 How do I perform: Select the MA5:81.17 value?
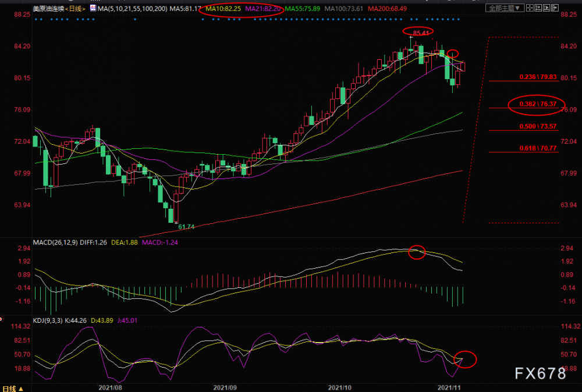coord(186,9)
